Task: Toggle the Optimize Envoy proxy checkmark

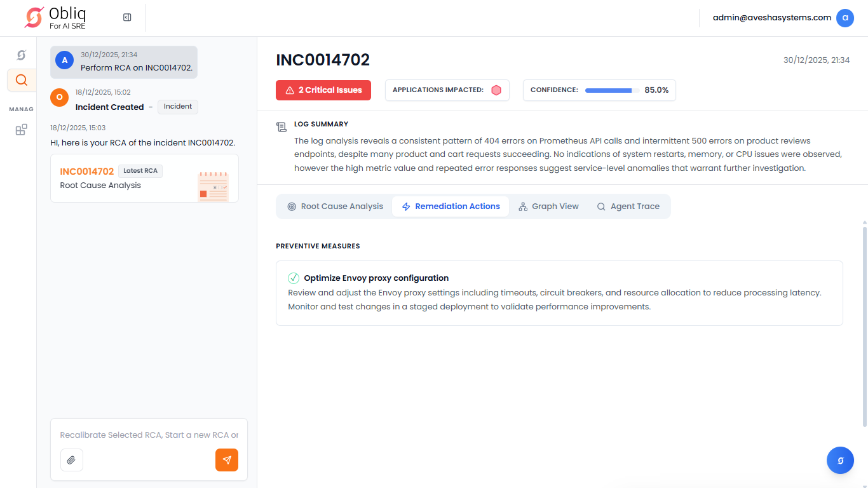Action: 294,278
